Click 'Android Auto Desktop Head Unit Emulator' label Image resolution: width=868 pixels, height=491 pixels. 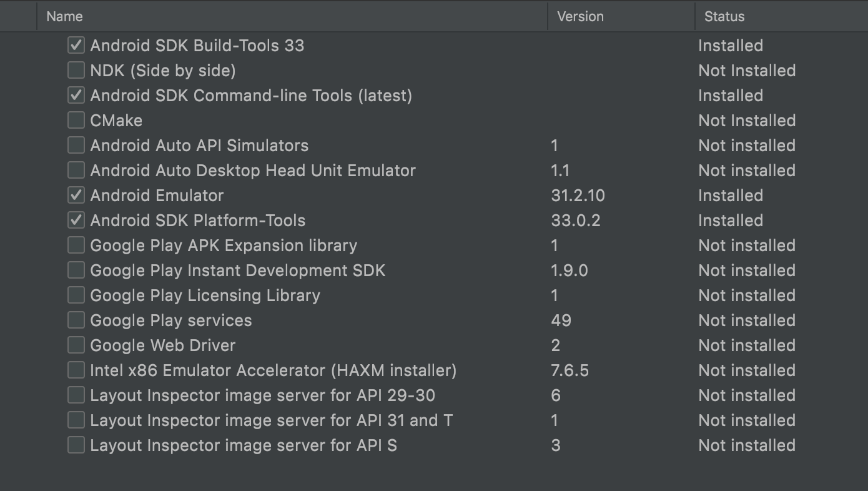[253, 171]
